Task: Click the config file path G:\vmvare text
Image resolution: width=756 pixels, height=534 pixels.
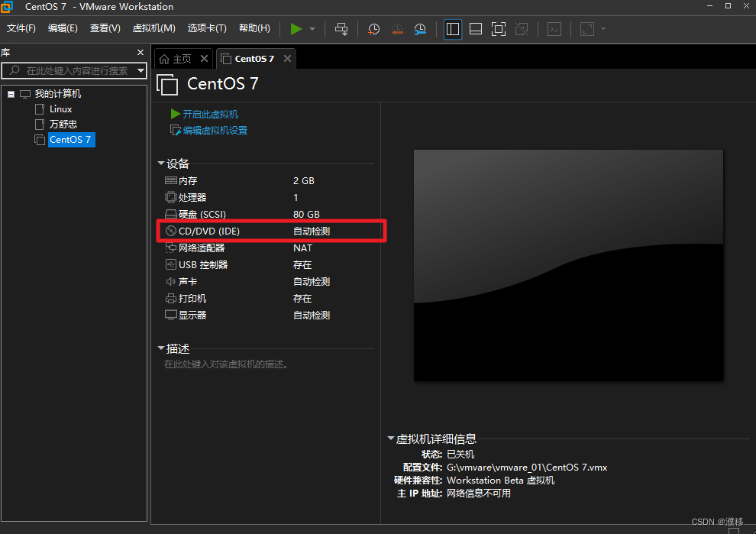Action: 526,467
